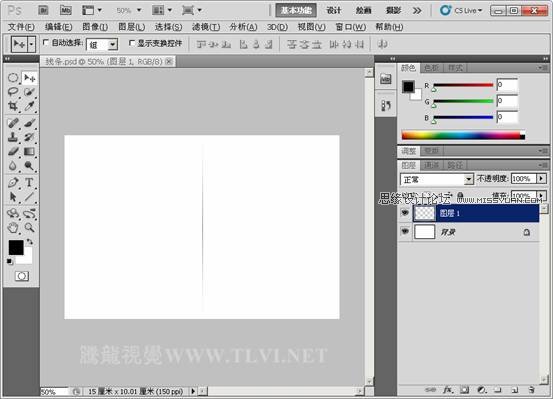
Task: Select the Path Selection tool
Action: 13,197
